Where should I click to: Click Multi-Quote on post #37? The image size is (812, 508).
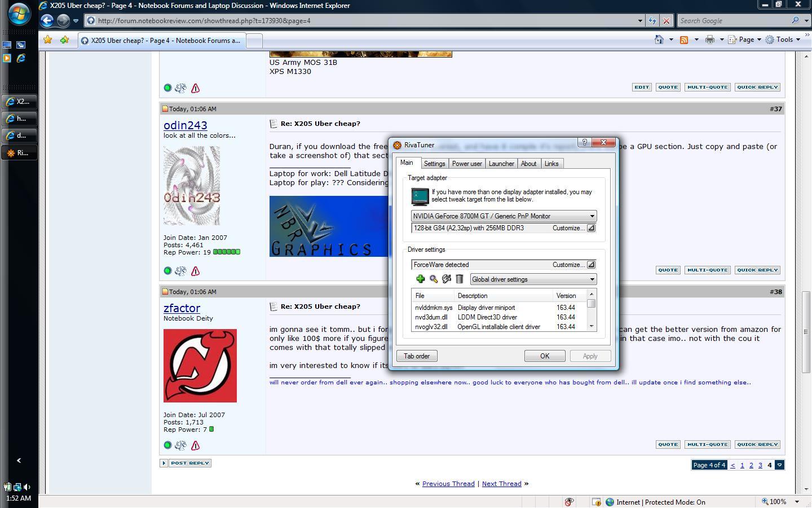[707, 270]
